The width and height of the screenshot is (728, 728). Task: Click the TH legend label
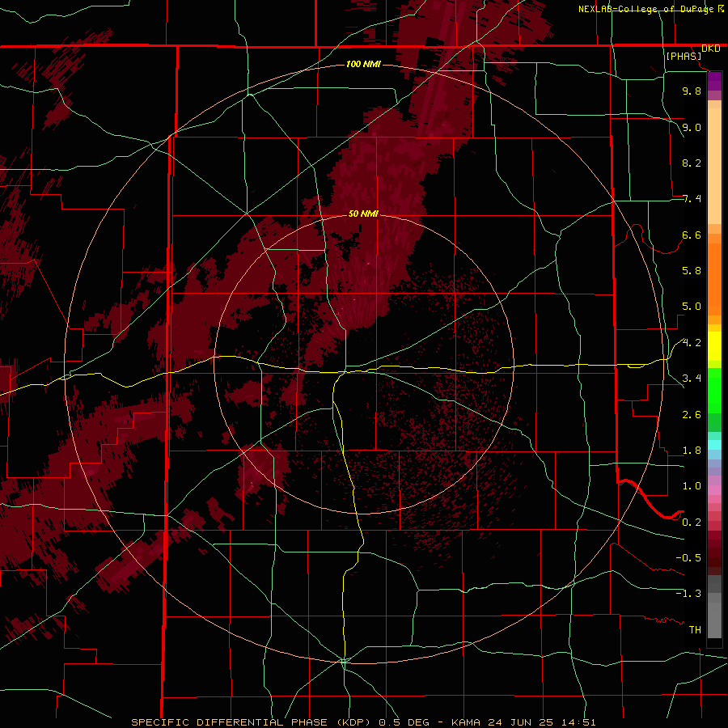pos(695,630)
